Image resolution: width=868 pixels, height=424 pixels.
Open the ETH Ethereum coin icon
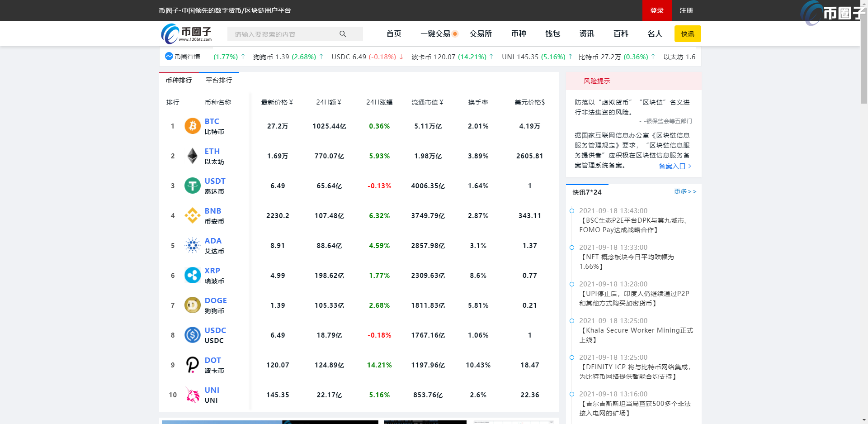click(193, 156)
